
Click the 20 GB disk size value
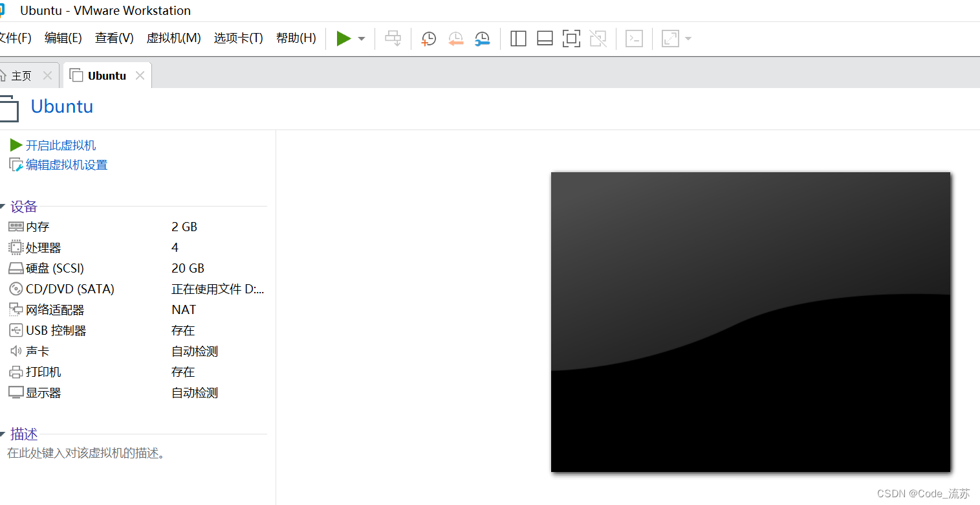click(x=188, y=268)
